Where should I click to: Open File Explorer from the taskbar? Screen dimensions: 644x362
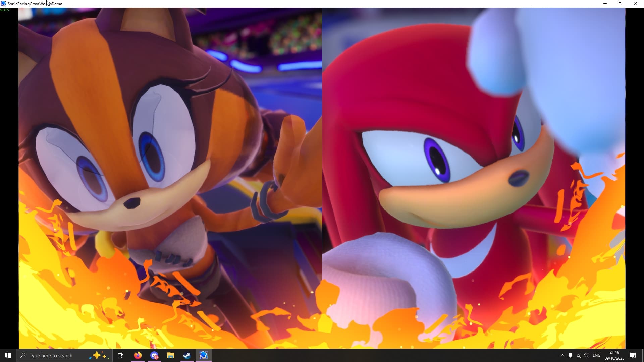coord(170,355)
